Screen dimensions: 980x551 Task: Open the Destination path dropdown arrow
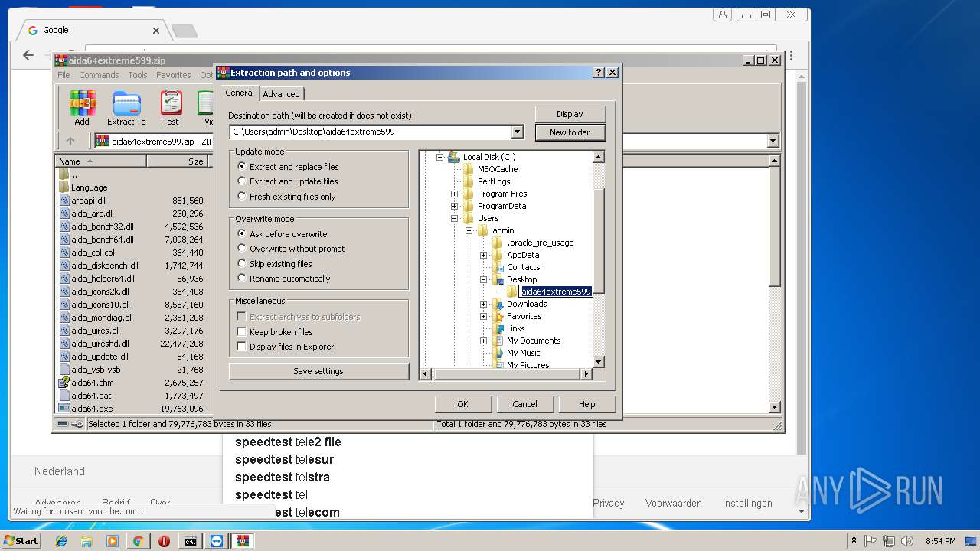(517, 132)
